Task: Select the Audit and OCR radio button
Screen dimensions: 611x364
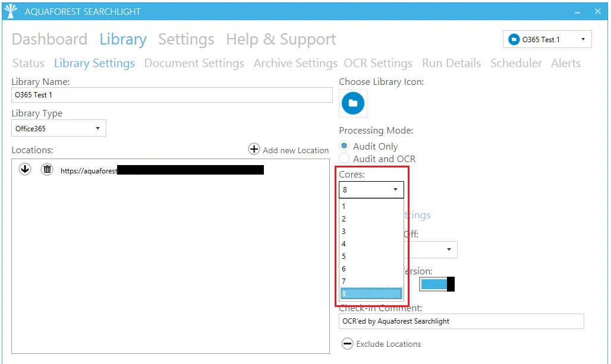Action: tap(344, 159)
